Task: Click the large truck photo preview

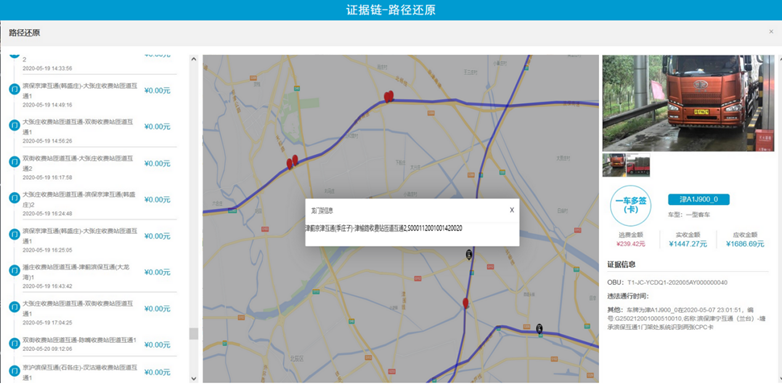Action: click(689, 103)
